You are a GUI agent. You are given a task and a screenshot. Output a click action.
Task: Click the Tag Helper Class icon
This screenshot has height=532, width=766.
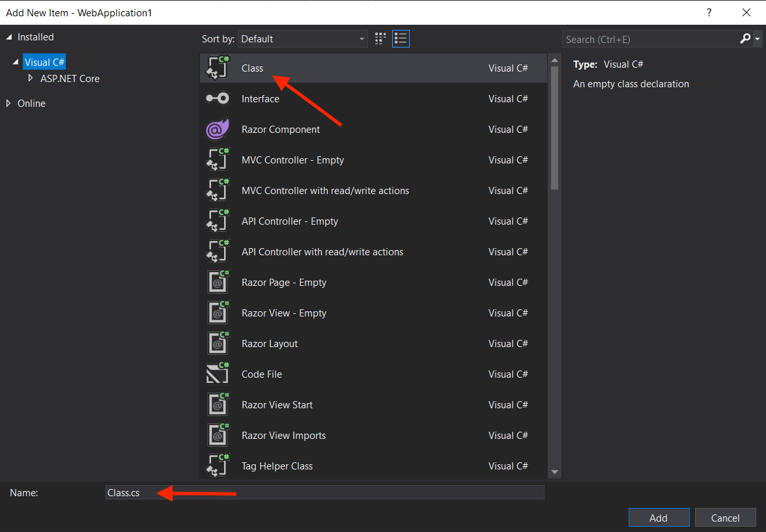(x=217, y=465)
